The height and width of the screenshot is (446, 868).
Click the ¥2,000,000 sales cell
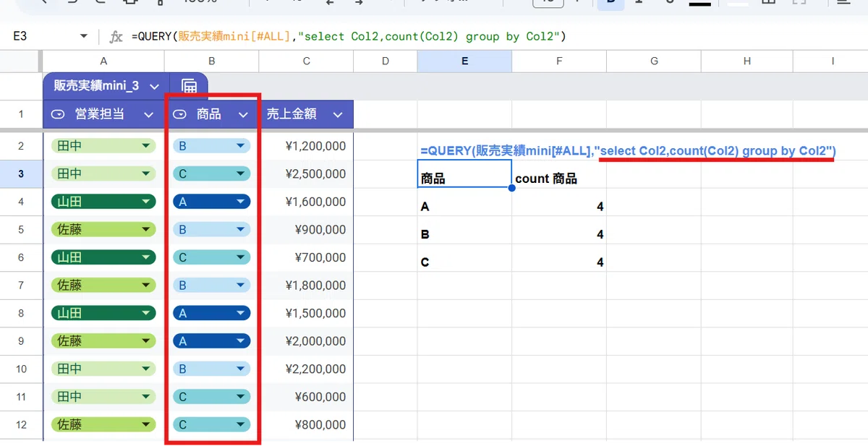click(307, 340)
